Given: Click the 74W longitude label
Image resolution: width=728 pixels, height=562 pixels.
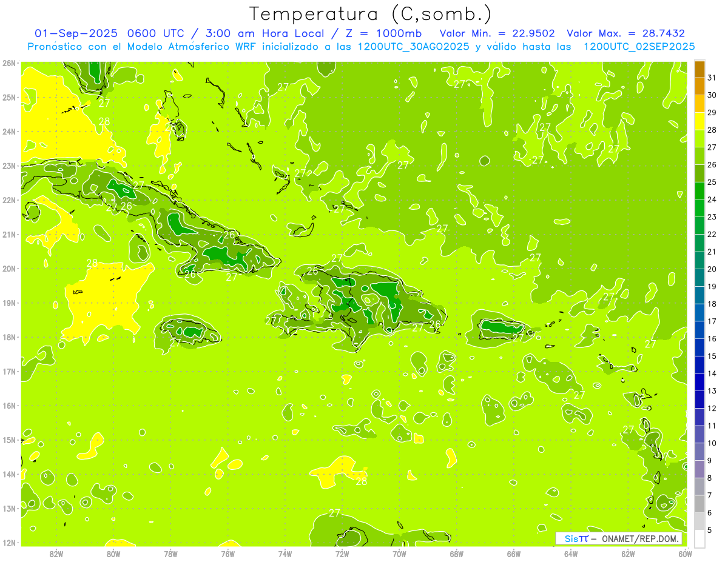Looking at the screenshot, I should tap(285, 554).
